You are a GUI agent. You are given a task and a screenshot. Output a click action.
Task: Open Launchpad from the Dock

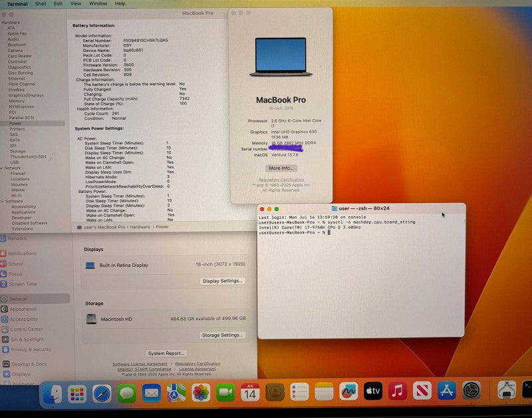77,394
